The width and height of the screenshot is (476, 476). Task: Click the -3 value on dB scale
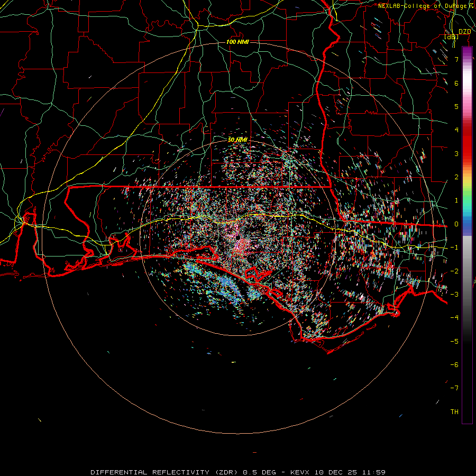[x=454, y=295]
